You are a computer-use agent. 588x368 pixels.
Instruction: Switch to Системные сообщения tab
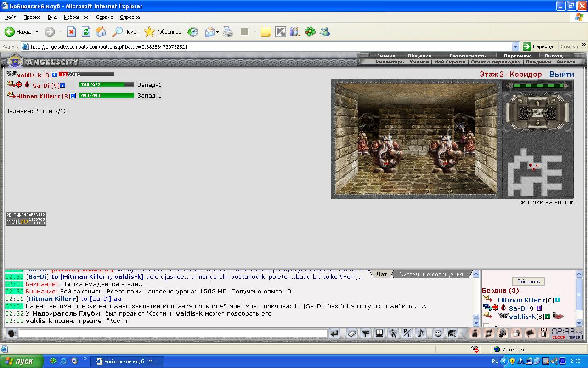[431, 274]
